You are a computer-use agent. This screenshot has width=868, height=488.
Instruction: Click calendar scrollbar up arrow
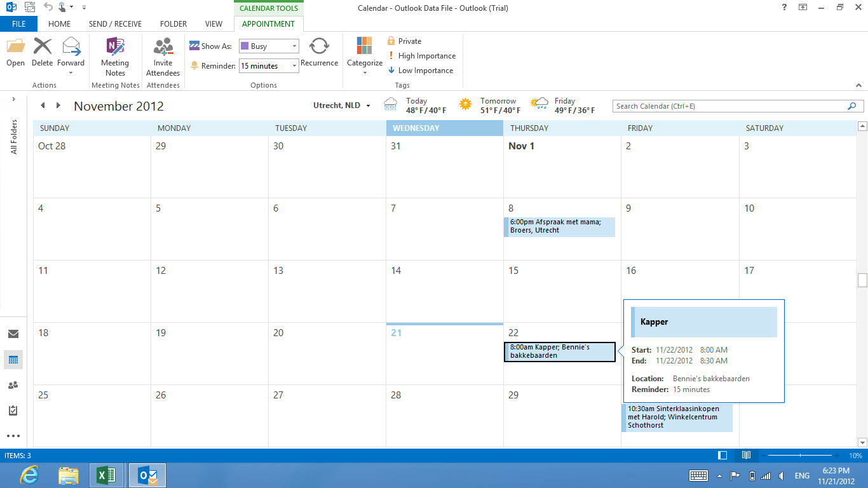click(862, 126)
